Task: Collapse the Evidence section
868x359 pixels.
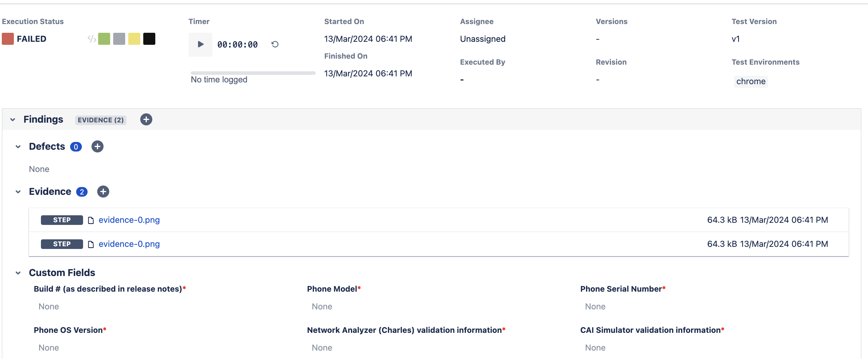Action: coord(18,192)
